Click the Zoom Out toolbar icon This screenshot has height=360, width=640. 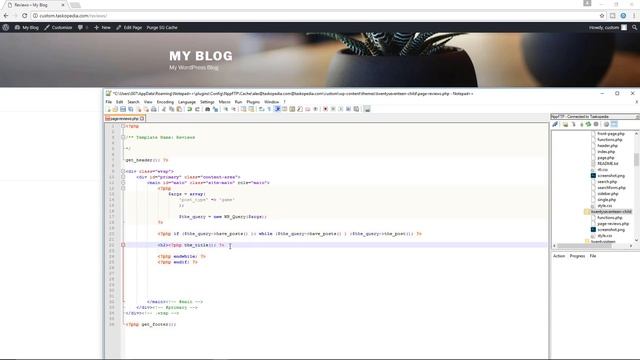coord(233,109)
